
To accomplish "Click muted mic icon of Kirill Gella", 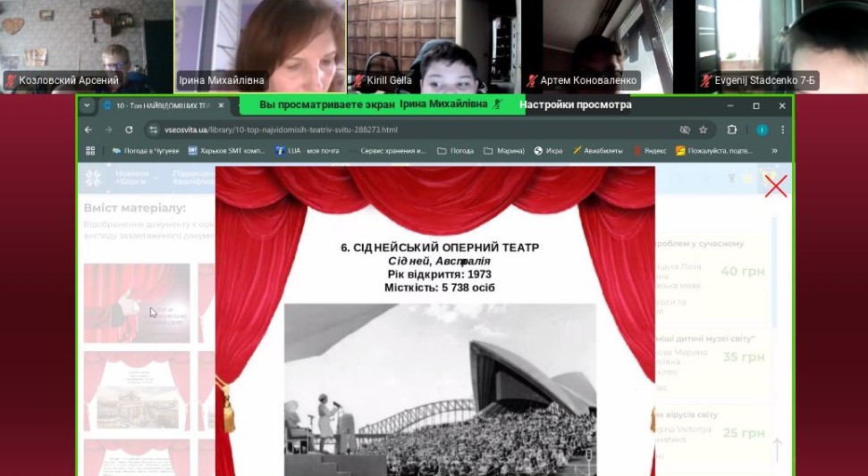I will [x=358, y=80].
